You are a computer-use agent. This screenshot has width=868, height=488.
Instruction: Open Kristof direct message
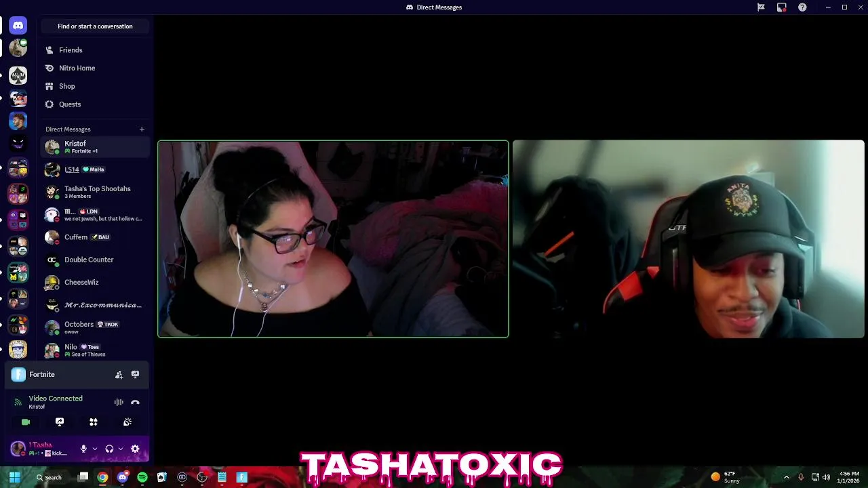[x=95, y=146]
